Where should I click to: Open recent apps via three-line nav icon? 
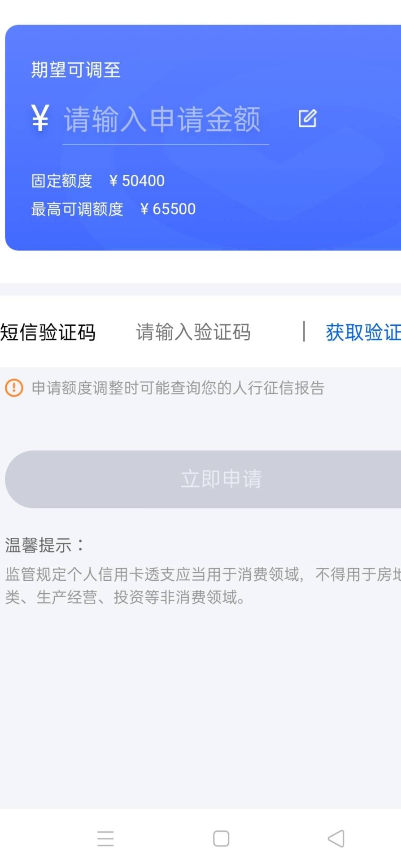point(105,838)
